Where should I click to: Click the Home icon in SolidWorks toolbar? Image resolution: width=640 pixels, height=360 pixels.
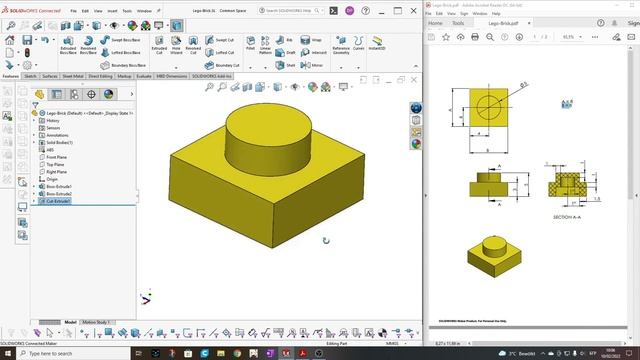click(x=9, y=40)
